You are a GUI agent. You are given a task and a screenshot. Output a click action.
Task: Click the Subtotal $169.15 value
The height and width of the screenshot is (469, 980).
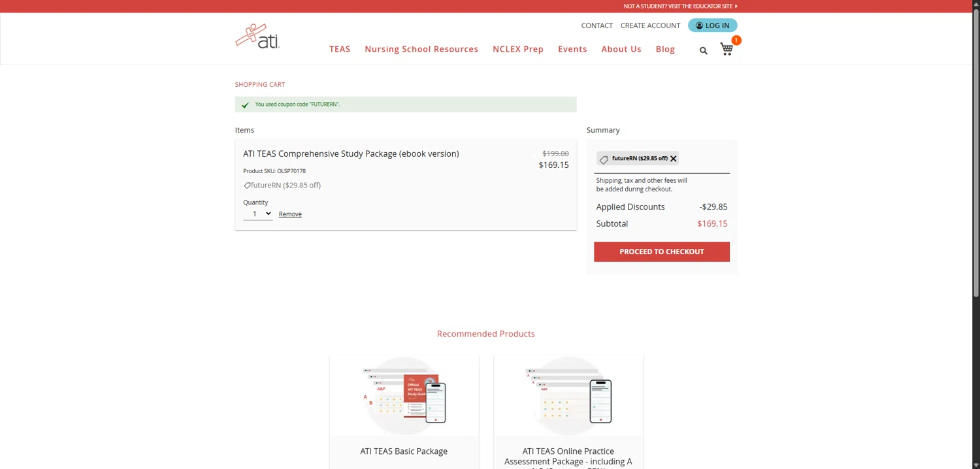[712, 223]
